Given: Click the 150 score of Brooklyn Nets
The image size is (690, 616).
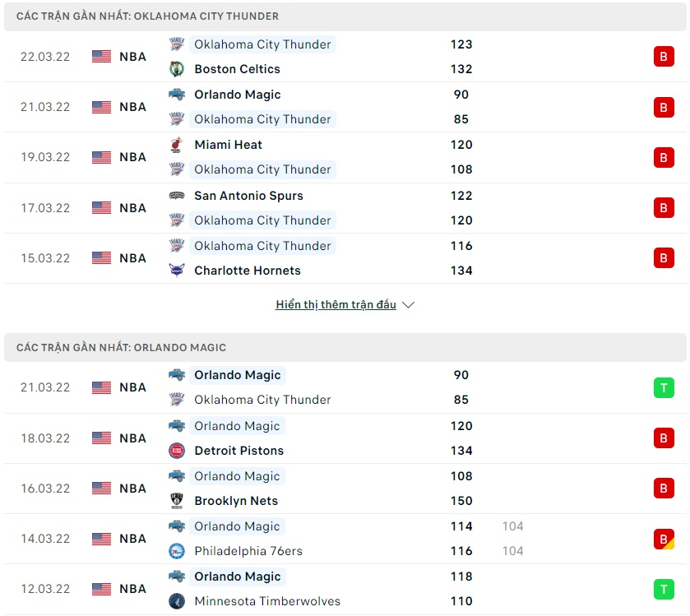Looking at the screenshot, I should 461,501.
